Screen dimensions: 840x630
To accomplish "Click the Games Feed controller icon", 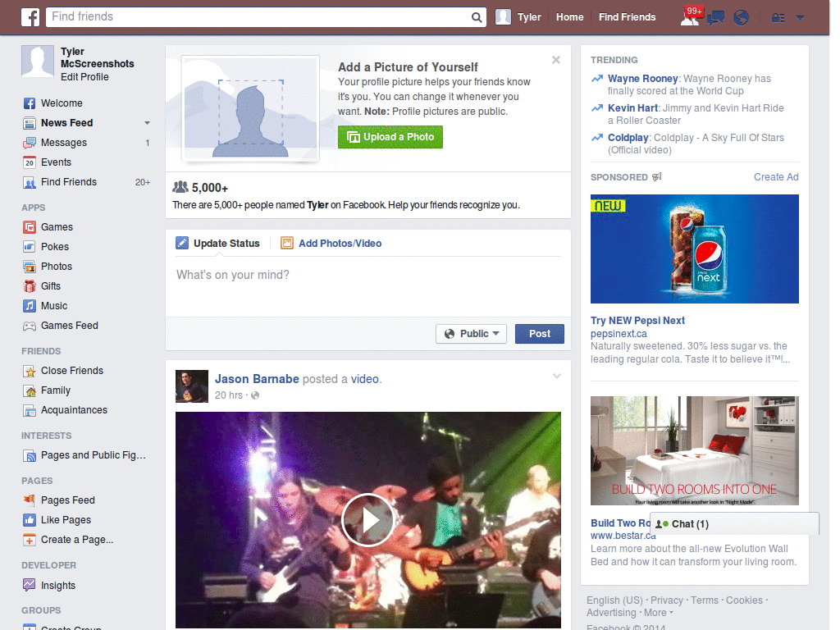I will 30,326.
